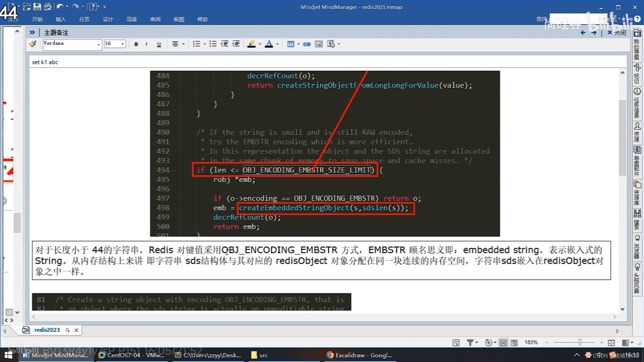Toggle underline formatting button

pyautogui.click(x=159, y=44)
